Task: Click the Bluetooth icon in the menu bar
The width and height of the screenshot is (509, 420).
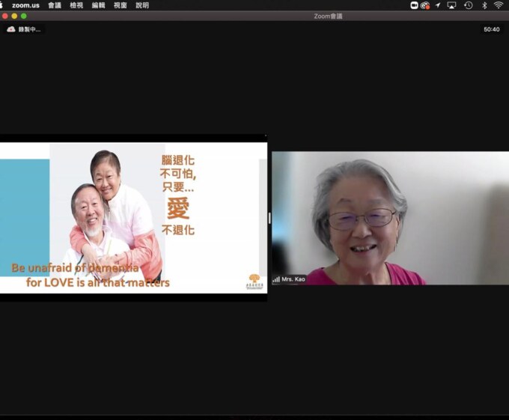Action: pyautogui.click(x=484, y=5)
